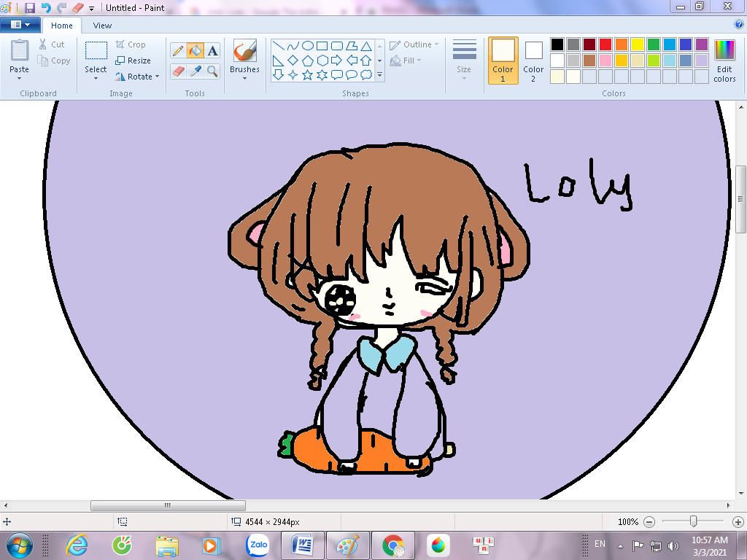Choose the Rectangle shape
This screenshot has width=747, height=560.
322,46
